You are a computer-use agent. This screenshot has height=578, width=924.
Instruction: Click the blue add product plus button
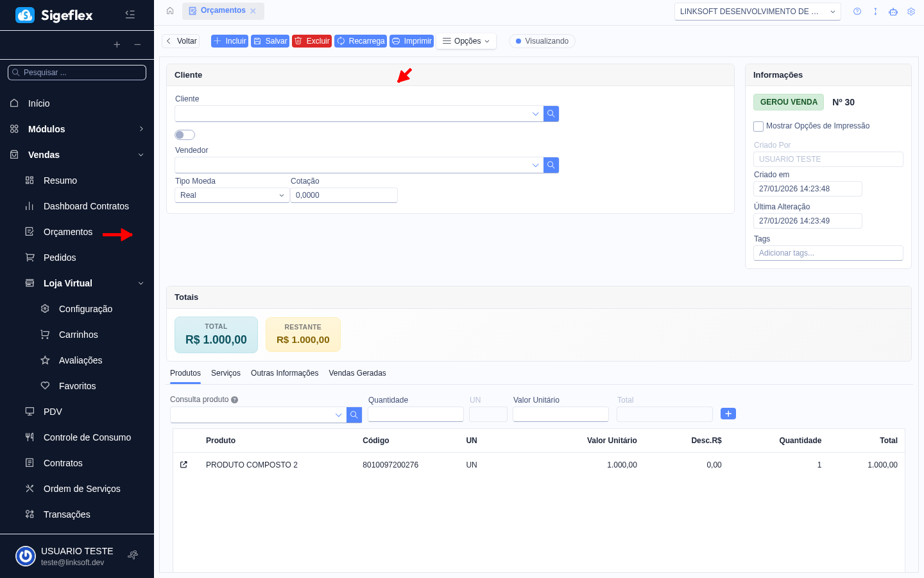point(728,414)
